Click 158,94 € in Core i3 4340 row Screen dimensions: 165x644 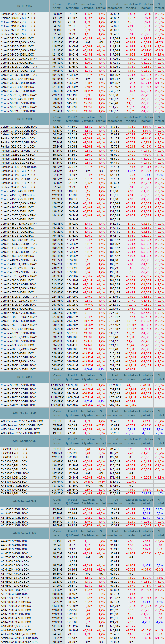pyautogui.click(x=72, y=219)
